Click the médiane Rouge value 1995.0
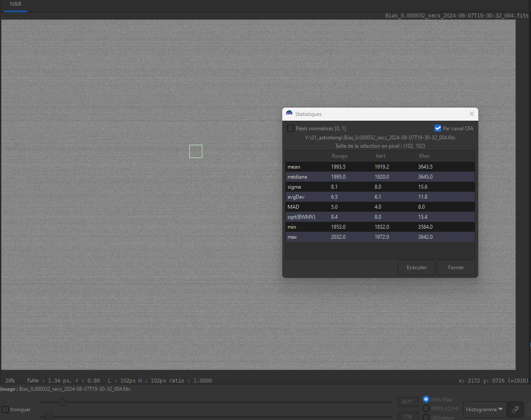531x420 pixels. pyautogui.click(x=338, y=177)
